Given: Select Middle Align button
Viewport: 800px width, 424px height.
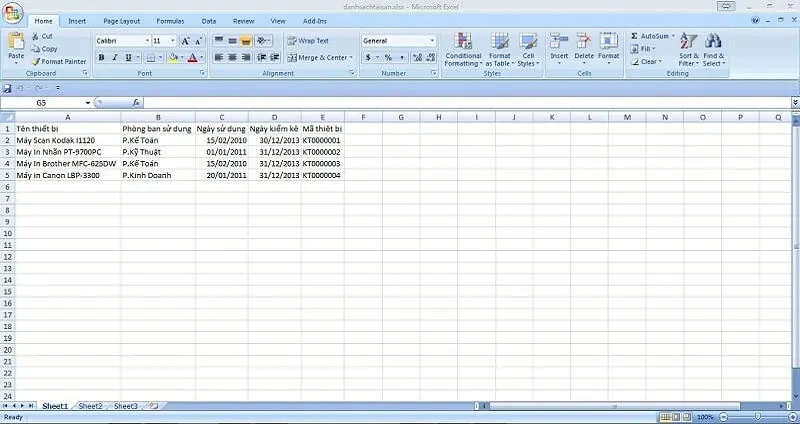Looking at the screenshot, I should click(x=232, y=41).
